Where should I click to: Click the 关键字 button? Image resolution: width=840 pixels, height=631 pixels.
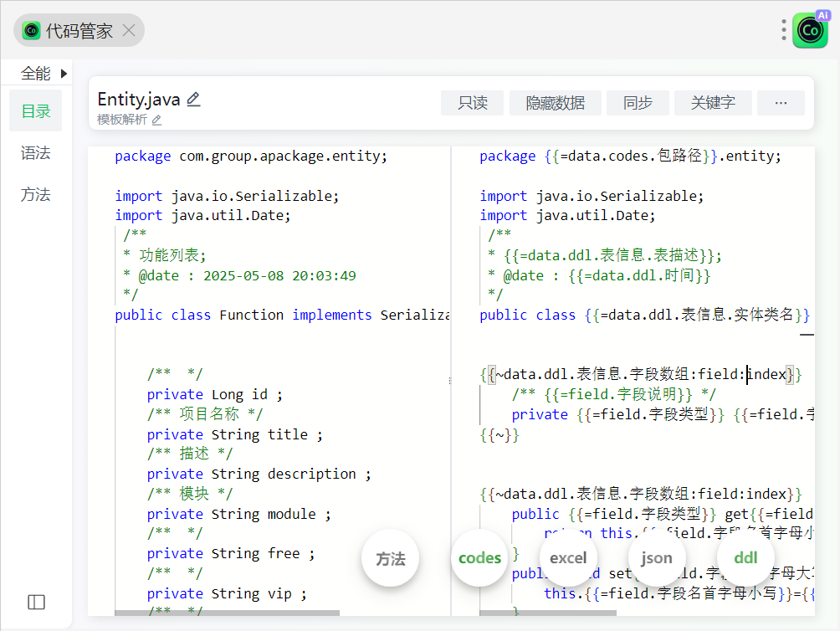click(x=713, y=103)
